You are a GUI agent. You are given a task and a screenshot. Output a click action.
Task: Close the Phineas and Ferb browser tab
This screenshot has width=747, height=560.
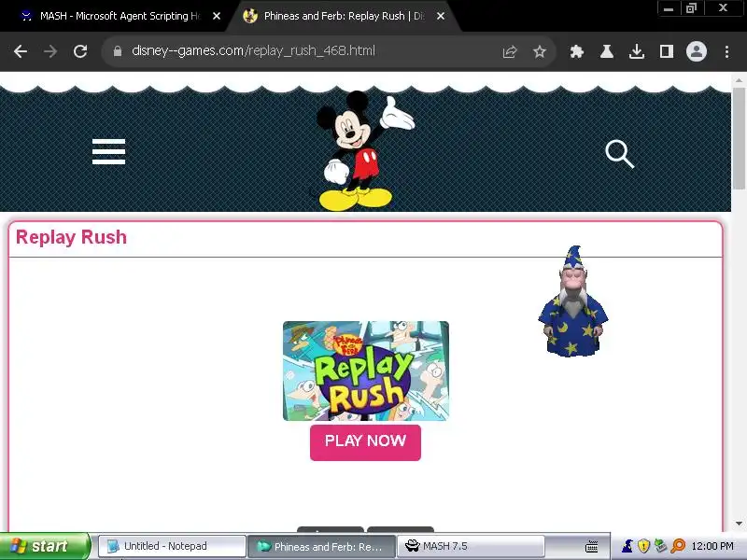pyautogui.click(x=441, y=16)
